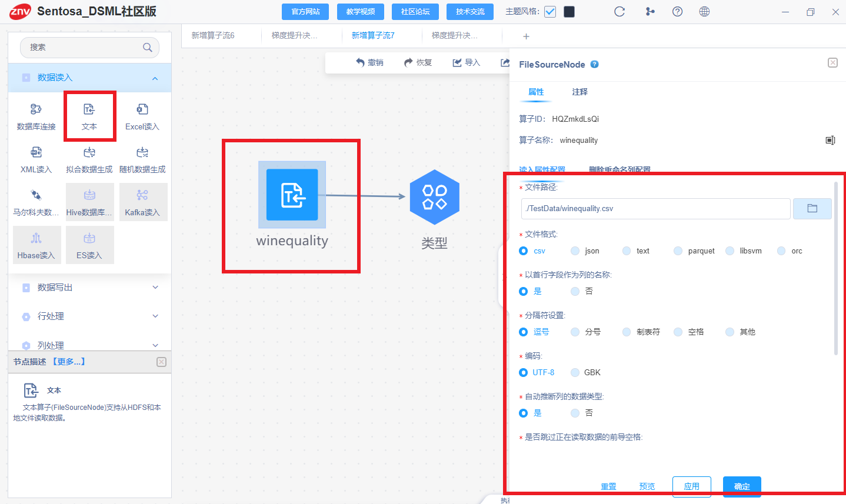Open 社区论坛 button
This screenshot has height=504, width=846.
(415, 12)
